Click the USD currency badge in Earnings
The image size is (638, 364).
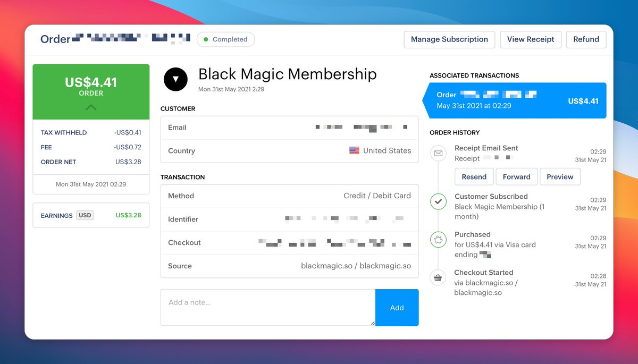point(85,215)
